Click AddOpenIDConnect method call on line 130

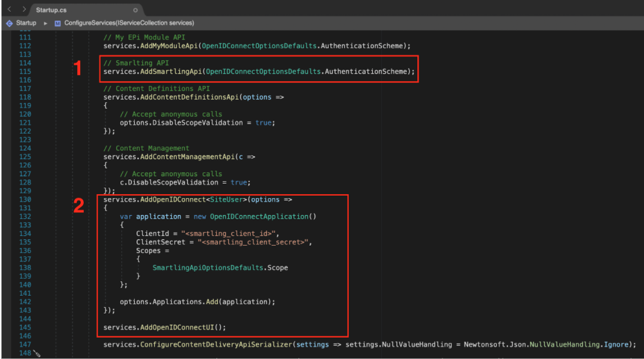point(173,200)
